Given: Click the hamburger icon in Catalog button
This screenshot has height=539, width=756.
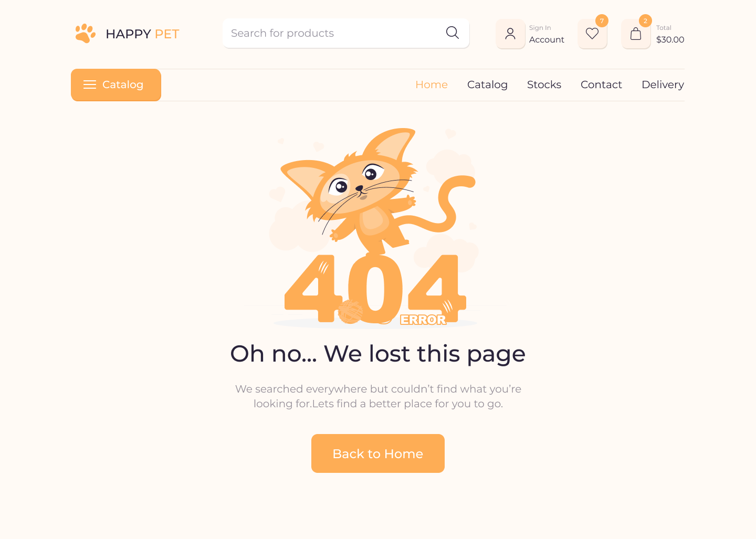Looking at the screenshot, I should pos(90,84).
